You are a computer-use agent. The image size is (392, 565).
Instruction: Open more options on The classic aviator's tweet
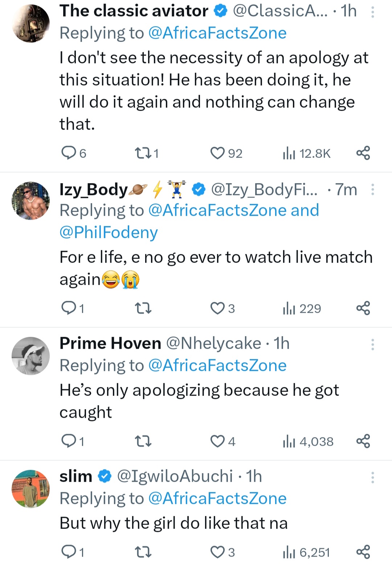point(372,12)
